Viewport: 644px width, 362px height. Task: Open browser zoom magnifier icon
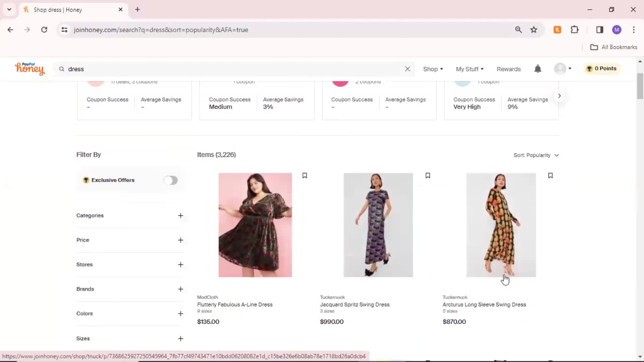point(518,30)
